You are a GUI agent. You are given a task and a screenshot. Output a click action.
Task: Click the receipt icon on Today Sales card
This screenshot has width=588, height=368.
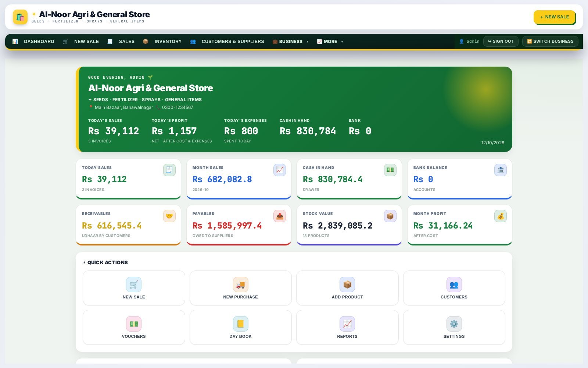tap(169, 170)
